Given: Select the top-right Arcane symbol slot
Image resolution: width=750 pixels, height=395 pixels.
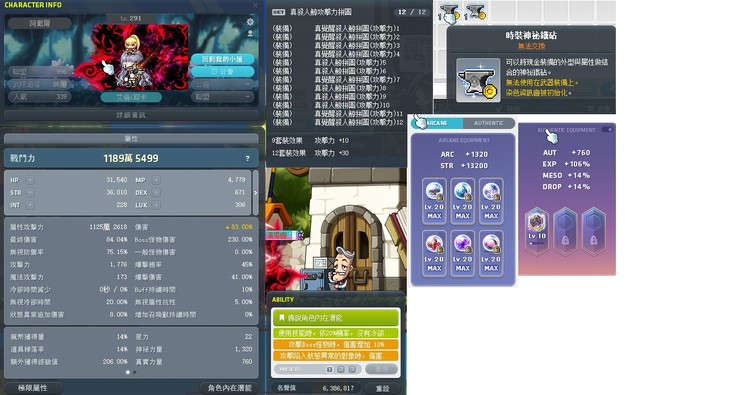Looking at the screenshot, I should [491, 201].
